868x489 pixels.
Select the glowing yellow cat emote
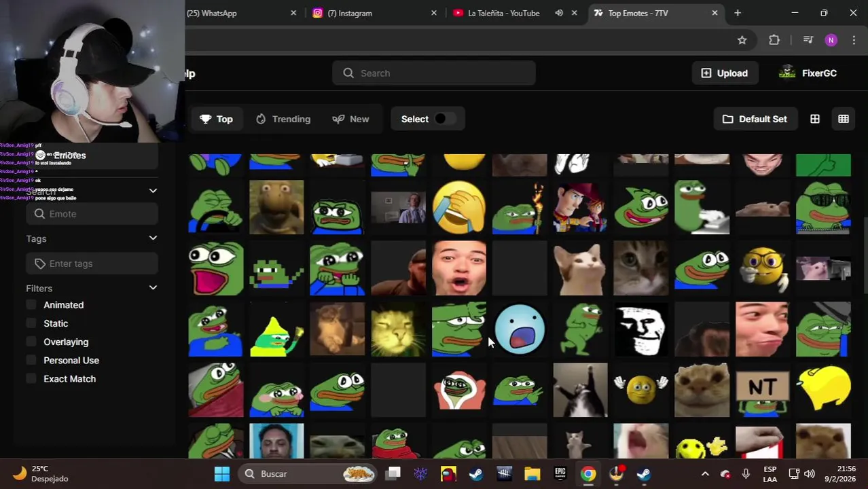(x=398, y=329)
